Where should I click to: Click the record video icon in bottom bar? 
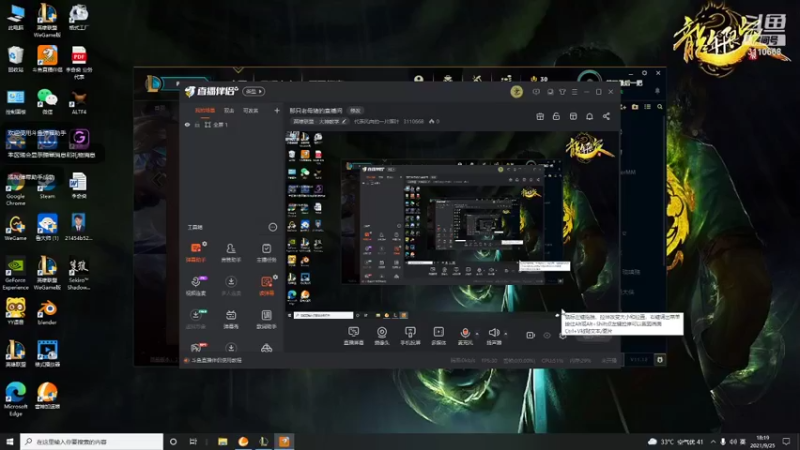coord(531,335)
